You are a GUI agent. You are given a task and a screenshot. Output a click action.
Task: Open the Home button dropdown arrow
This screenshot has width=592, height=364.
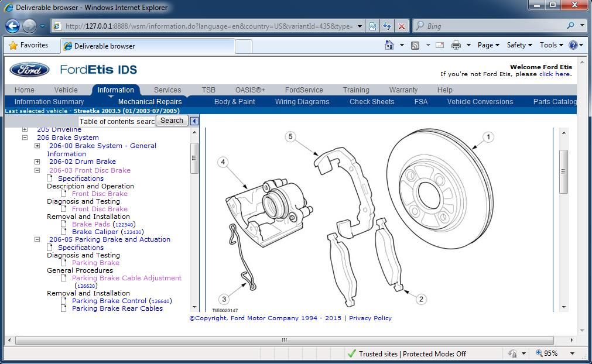click(x=402, y=45)
